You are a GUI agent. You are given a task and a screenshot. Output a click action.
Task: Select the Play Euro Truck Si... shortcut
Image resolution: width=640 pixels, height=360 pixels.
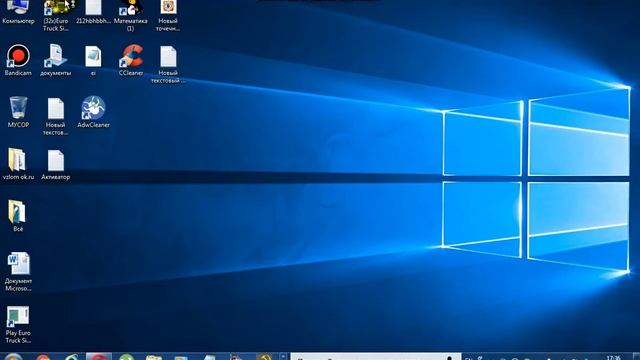pos(18,324)
